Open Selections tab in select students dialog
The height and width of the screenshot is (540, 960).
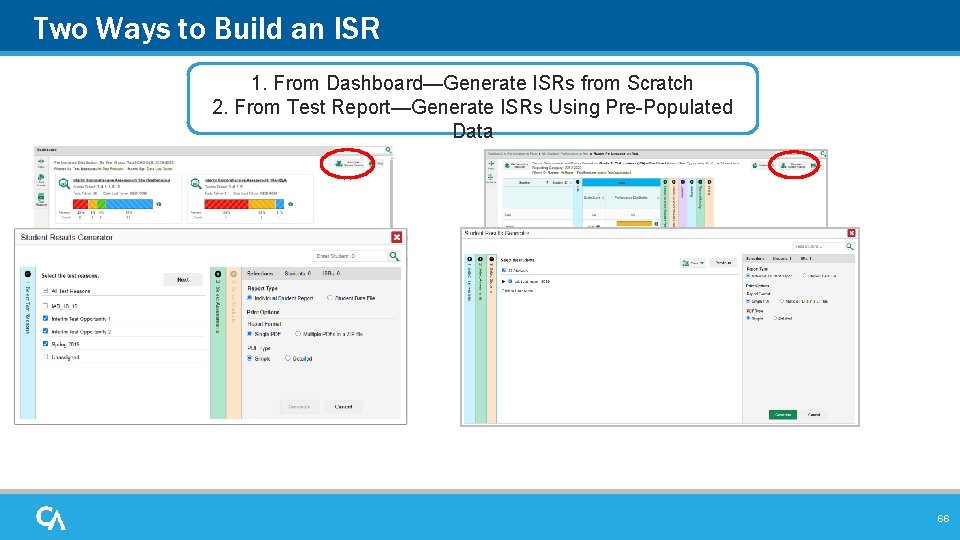pos(754,259)
